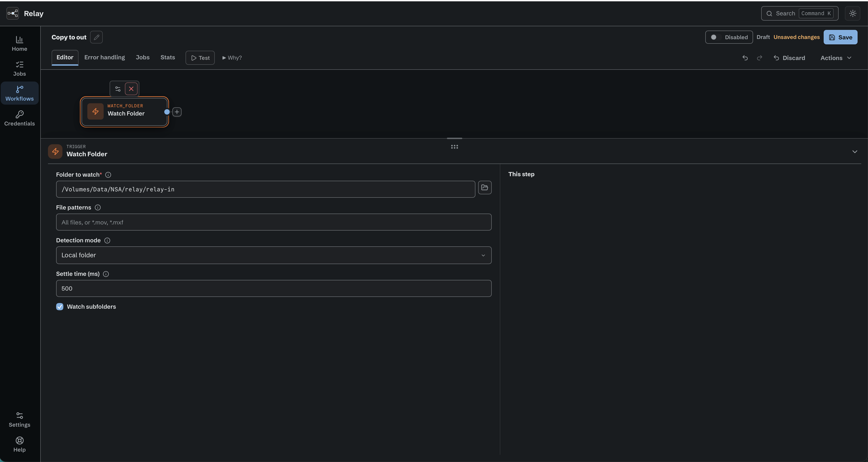The image size is (868, 462).
Task: Edit workflow name with pencil icon
Action: click(96, 37)
